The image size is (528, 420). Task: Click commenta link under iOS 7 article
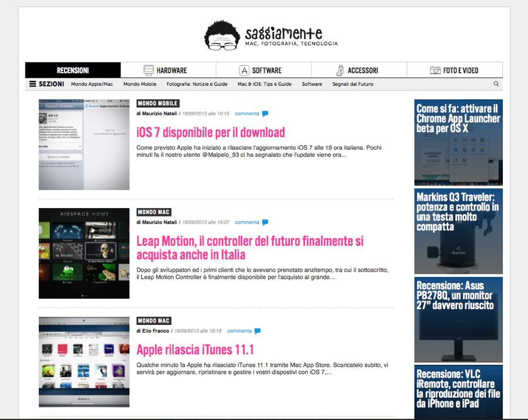(x=247, y=114)
